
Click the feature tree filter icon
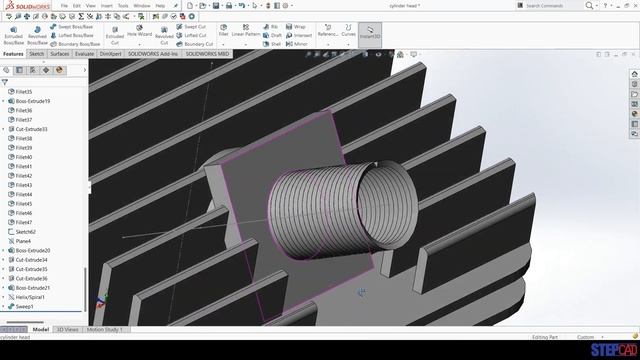tap(4, 82)
